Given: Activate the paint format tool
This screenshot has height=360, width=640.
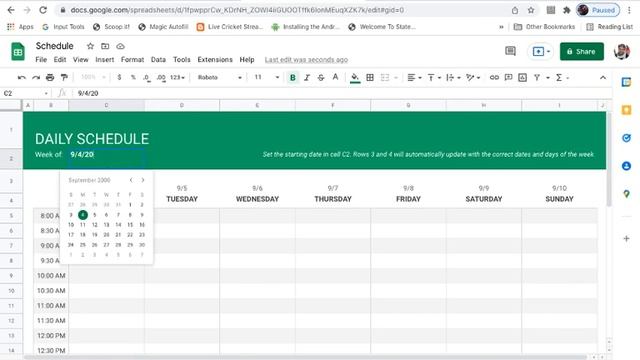Looking at the screenshot, I should click(64, 77).
